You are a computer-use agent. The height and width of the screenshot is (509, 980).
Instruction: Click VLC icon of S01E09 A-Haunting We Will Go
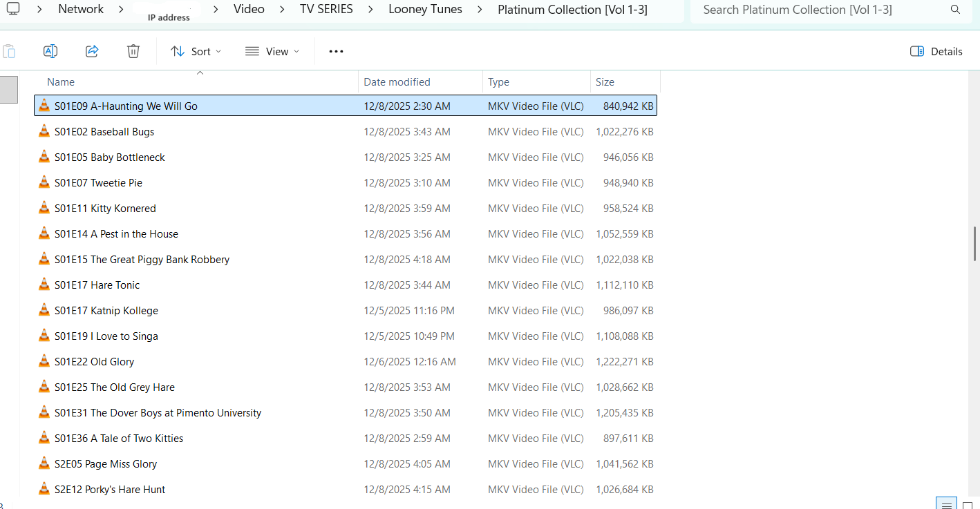click(x=44, y=106)
